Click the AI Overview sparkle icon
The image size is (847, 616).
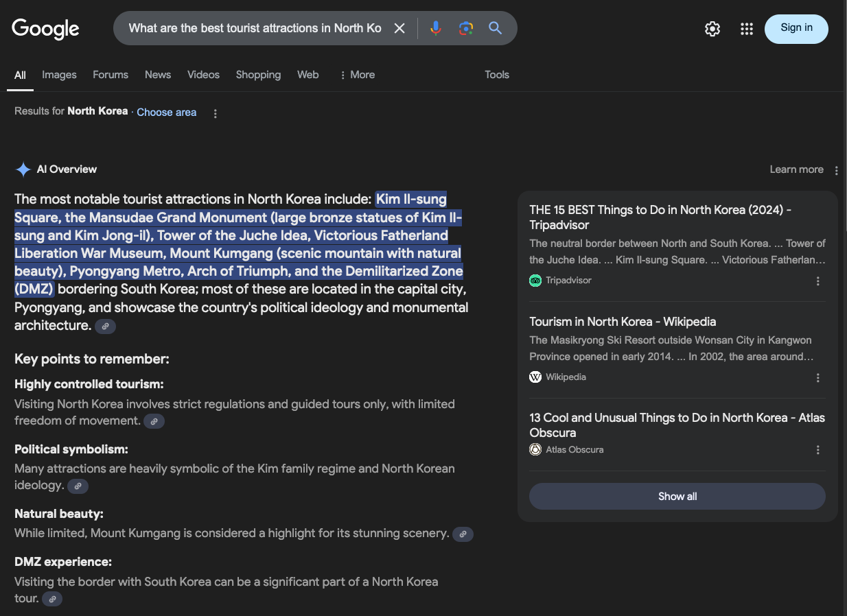(x=23, y=169)
